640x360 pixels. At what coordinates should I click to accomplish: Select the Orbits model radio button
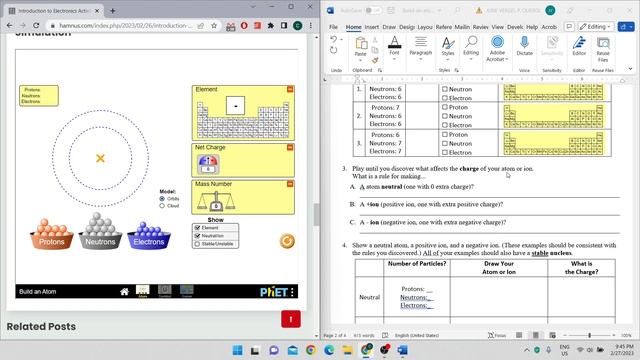coord(162,199)
